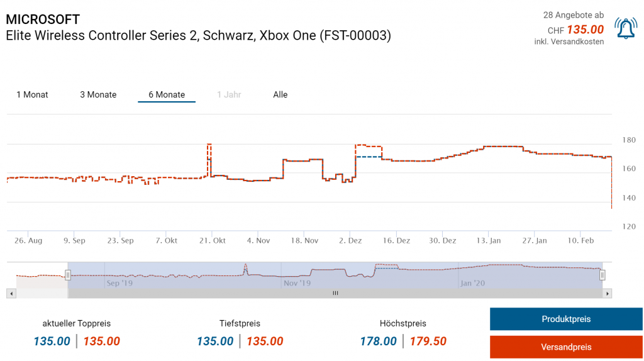This screenshot has height=361, width=644.
Task: Choose the 1 Jahr range option
Action: pyautogui.click(x=229, y=95)
